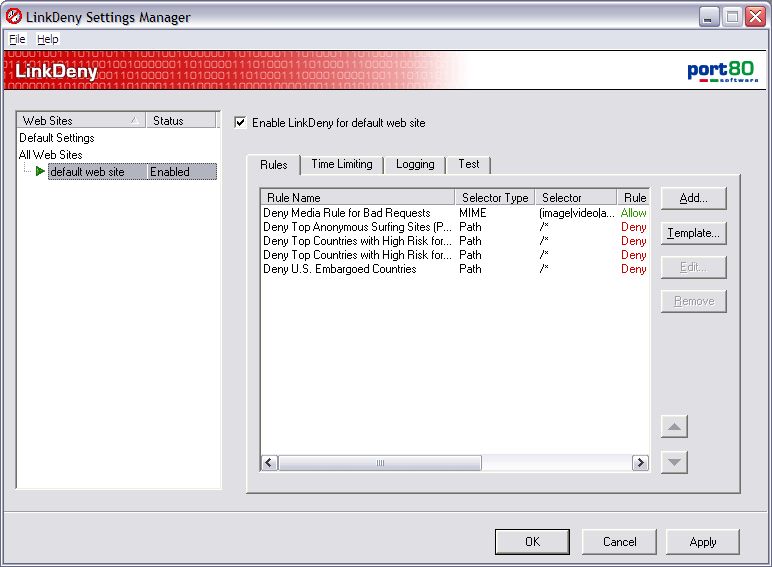Click the Template... button

(693, 233)
